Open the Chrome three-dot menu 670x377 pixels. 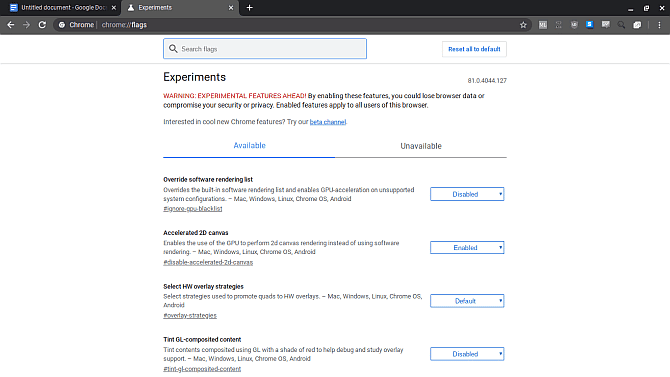pyautogui.click(x=659, y=25)
